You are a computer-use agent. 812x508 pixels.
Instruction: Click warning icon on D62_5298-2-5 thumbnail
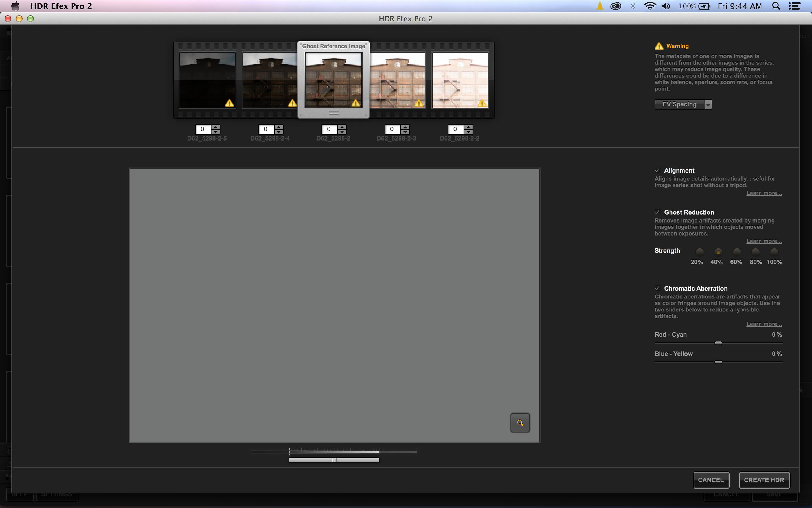229,103
